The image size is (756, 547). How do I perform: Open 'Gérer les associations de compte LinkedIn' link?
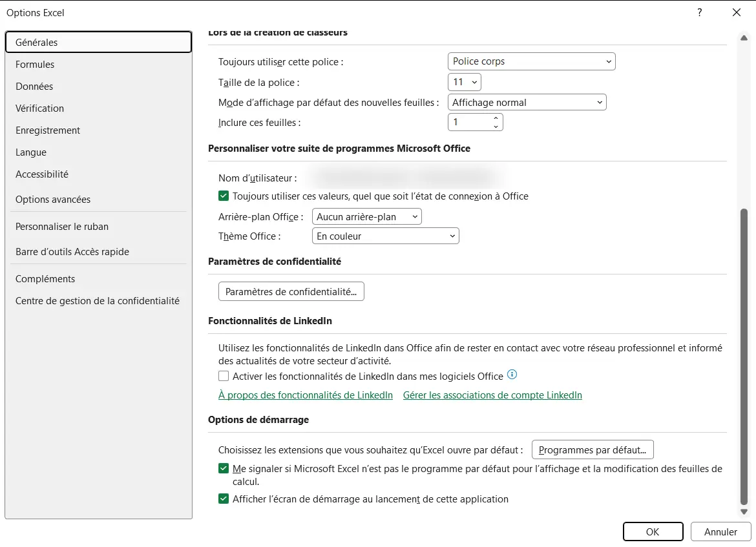coord(492,395)
